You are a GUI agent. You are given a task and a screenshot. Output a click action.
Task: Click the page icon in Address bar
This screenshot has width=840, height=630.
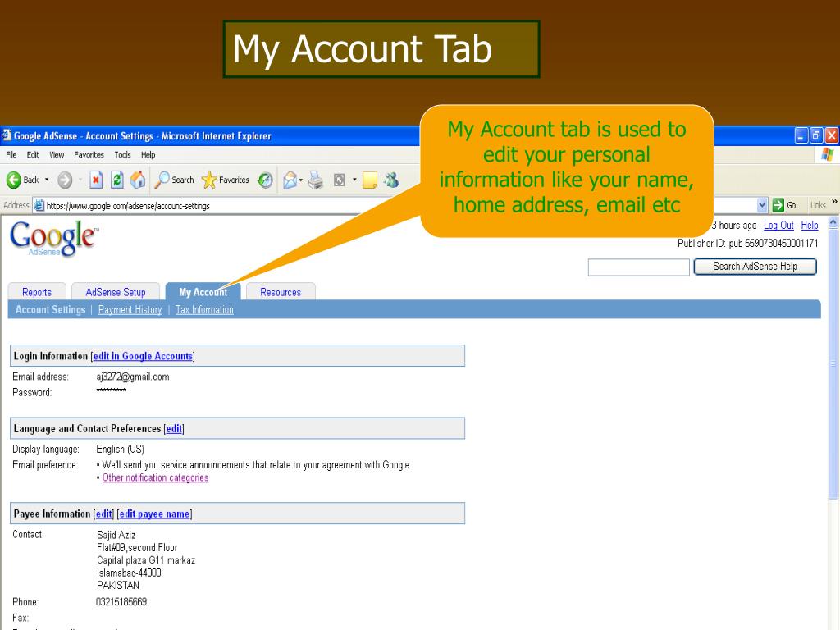click(39, 205)
